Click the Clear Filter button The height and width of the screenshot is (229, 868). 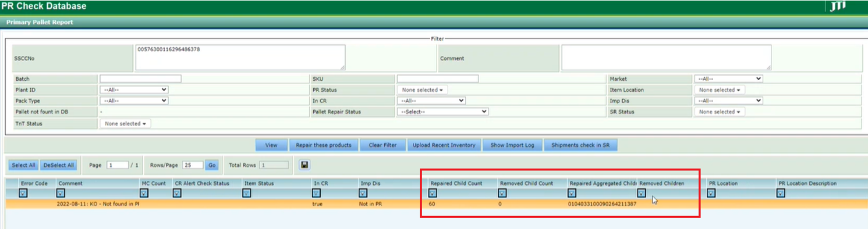[x=383, y=145]
